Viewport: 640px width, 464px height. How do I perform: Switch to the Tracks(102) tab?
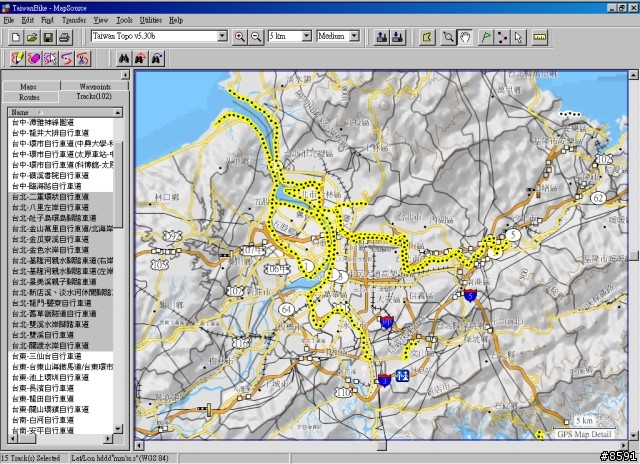(x=94, y=96)
